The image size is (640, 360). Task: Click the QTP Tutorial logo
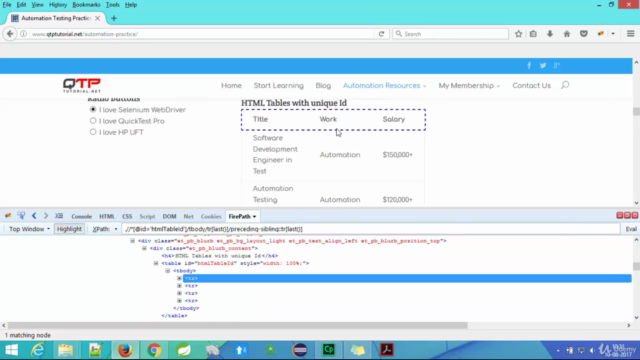tap(82, 85)
